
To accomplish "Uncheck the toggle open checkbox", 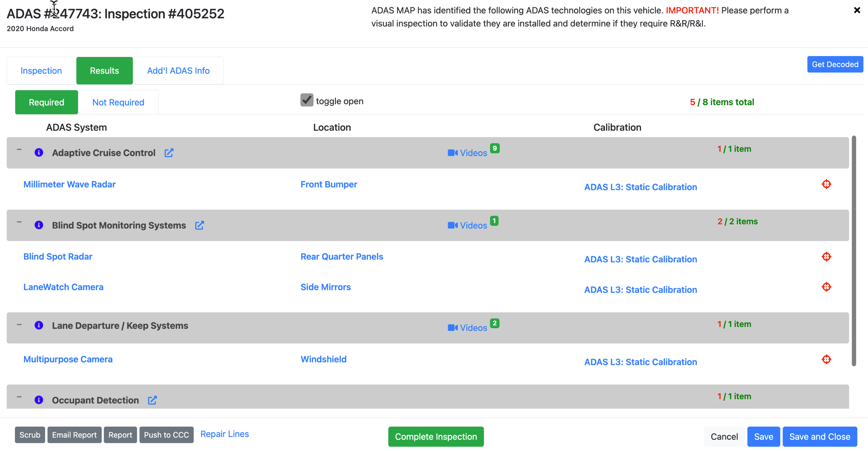I will pos(307,100).
